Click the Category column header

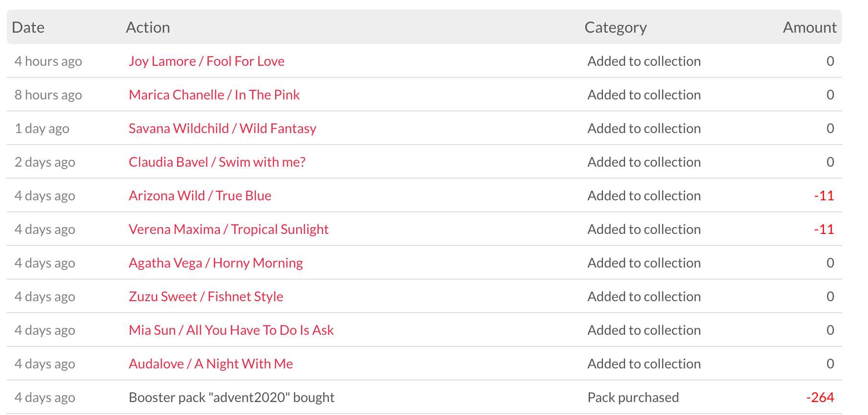[615, 27]
